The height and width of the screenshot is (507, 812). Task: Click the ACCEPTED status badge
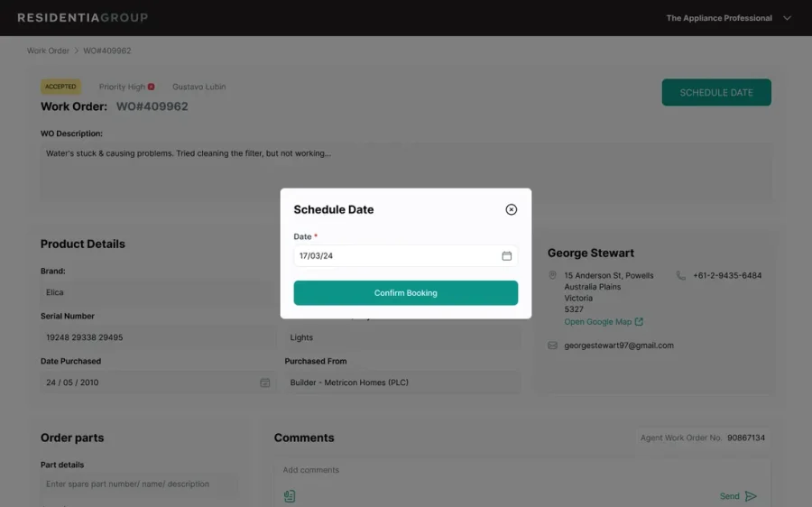coord(60,87)
